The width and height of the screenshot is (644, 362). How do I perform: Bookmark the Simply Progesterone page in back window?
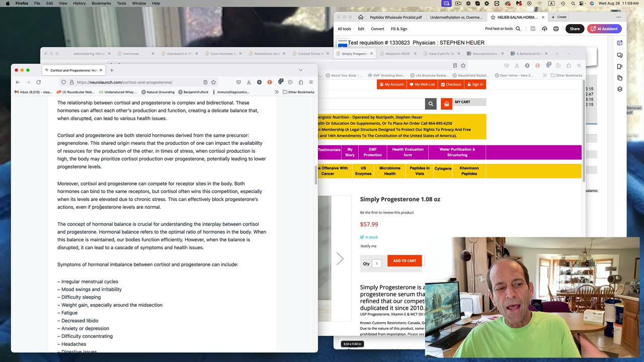tap(463, 65)
